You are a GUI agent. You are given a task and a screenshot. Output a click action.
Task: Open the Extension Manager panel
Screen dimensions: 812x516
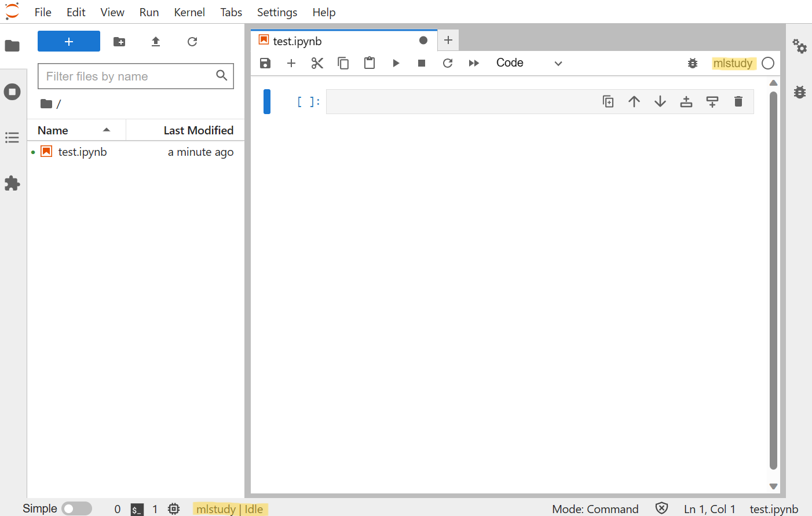(x=12, y=183)
